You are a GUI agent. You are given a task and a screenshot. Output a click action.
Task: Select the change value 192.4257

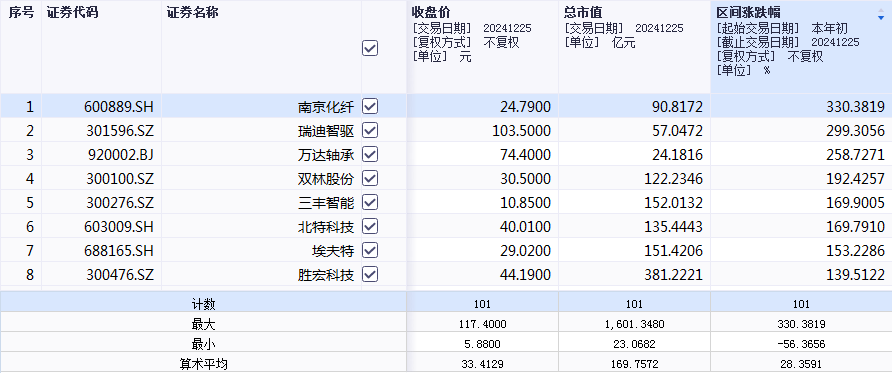[x=855, y=179]
